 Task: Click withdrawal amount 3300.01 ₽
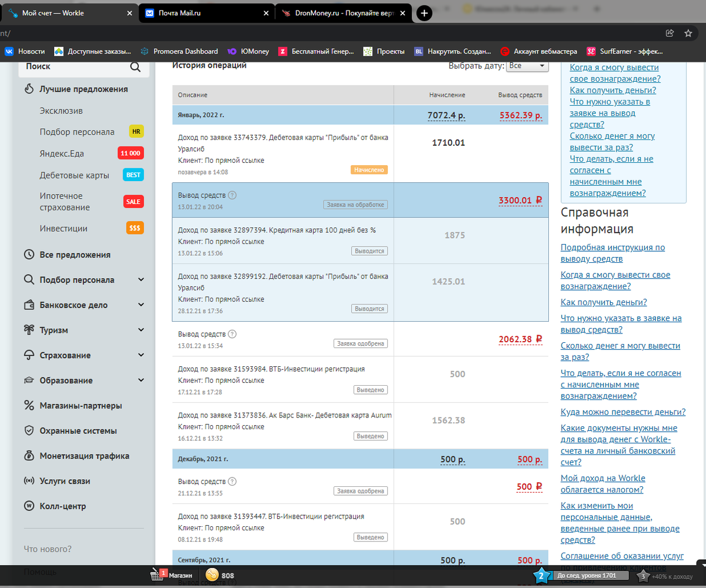520,201
